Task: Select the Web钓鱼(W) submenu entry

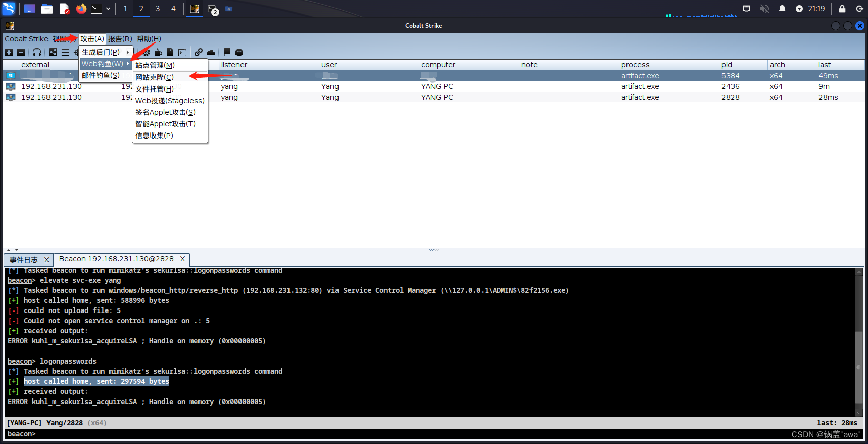Action: (106, 64)
